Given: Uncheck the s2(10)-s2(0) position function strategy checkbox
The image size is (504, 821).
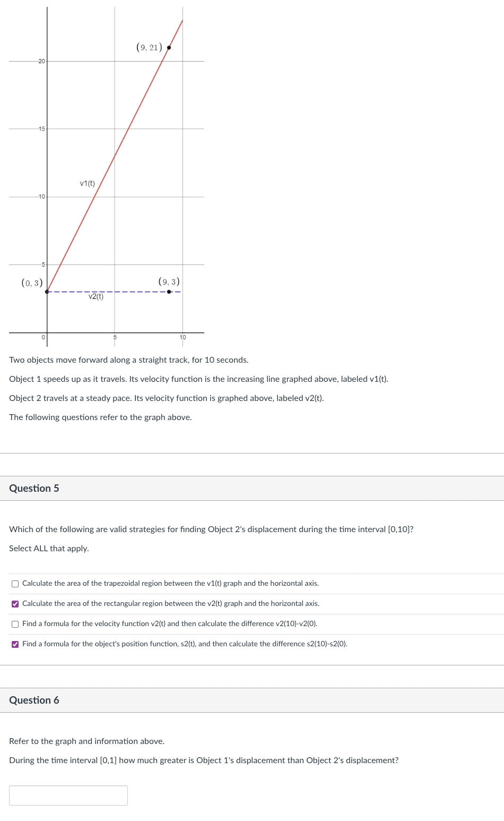Looking at the screenshot, I should pyautogui.click(x=15, y=644).
